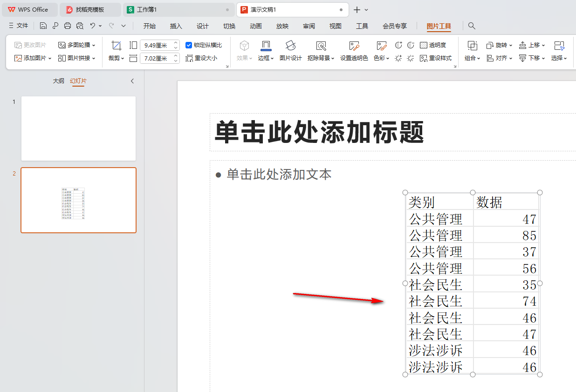Select the 幻灯片 slides panel tab
The height and width of the screenshot is (392, 576).
coord(78,81)
